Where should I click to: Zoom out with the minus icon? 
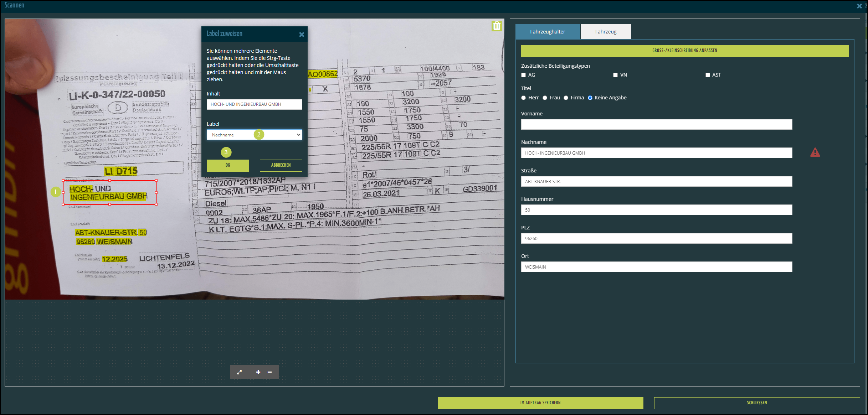pyautogui.click(x=270, y=372)
